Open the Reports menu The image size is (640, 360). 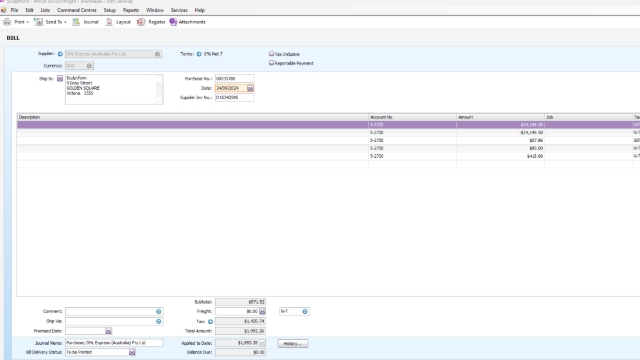[131, 10]
